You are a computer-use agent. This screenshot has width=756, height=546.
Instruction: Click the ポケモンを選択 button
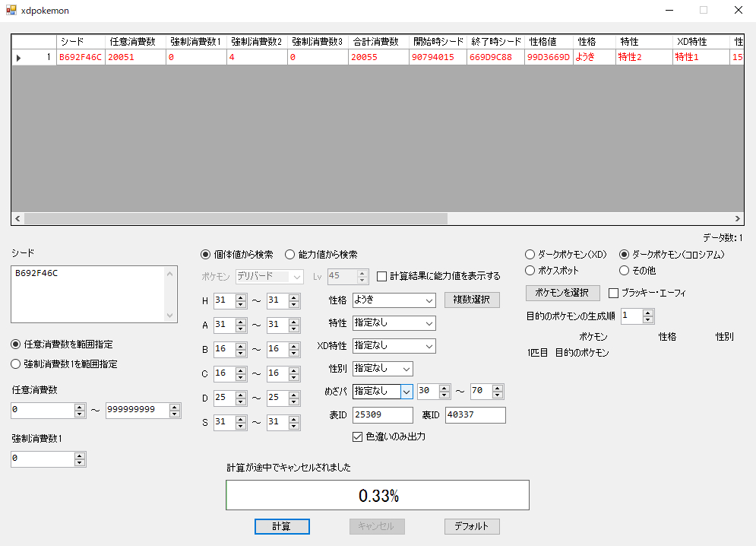[x=562, y=293]
